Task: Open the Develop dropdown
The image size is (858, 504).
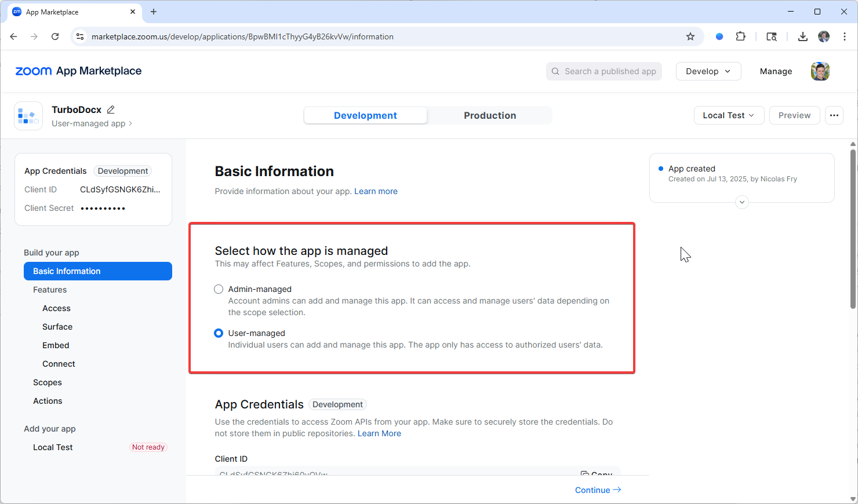Action: (x=708, y=71)
